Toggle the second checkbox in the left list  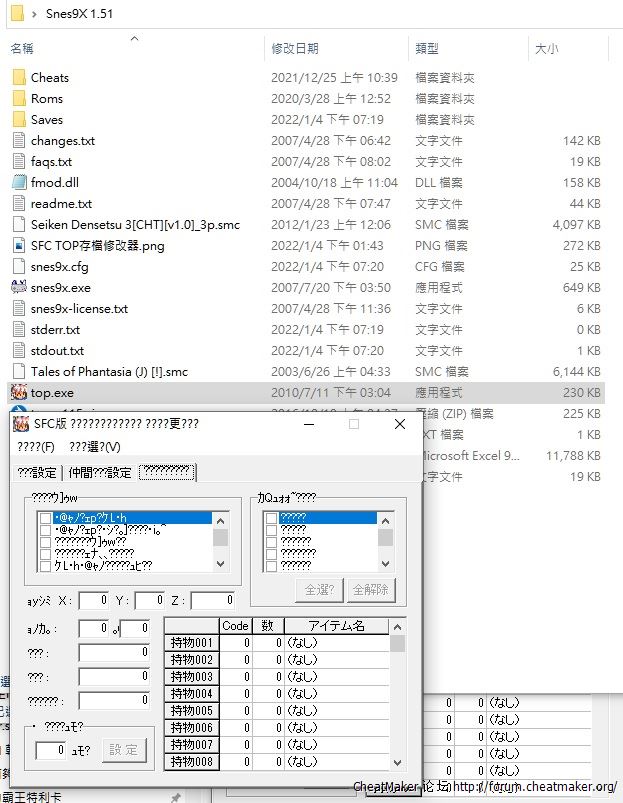(x=45, y=530)
